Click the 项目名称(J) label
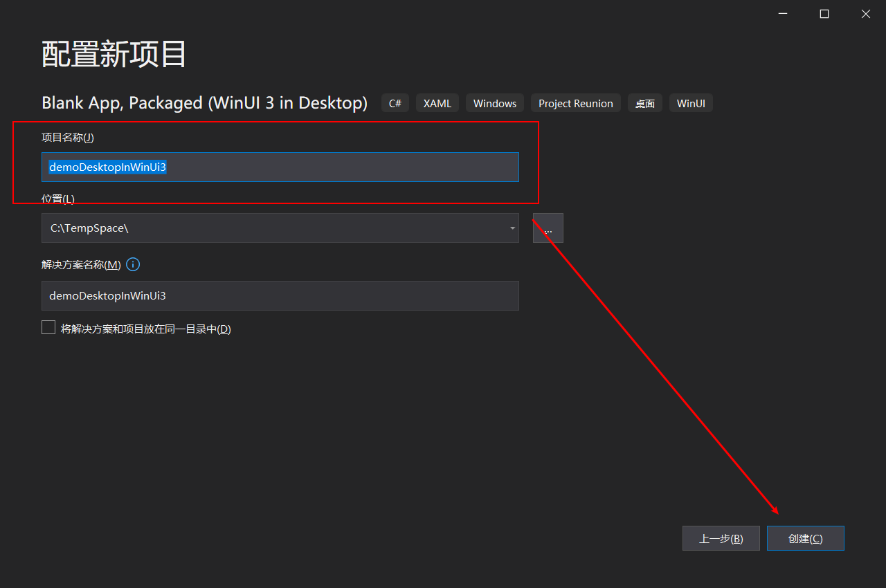This screenshot has width=886, height=588. pos(68,137)
